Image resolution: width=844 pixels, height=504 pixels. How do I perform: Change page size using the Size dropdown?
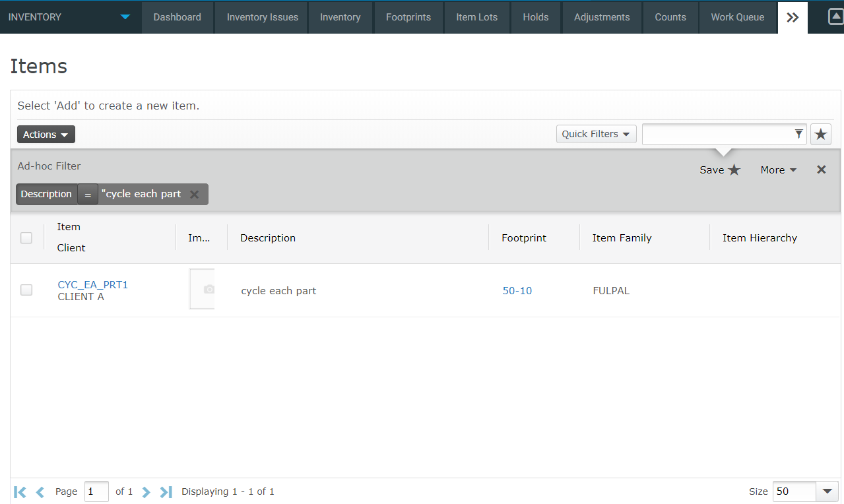click(x=826, y=491)
